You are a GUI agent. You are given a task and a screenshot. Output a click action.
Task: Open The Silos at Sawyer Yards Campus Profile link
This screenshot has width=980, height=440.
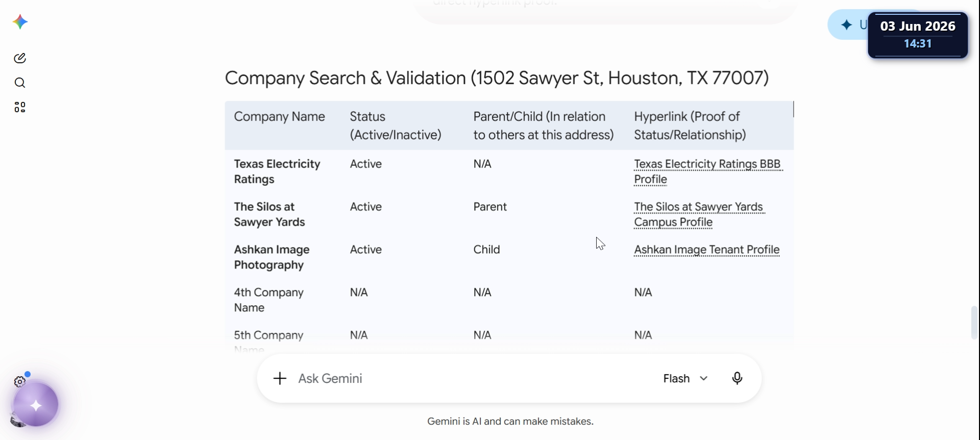(699, 214)
